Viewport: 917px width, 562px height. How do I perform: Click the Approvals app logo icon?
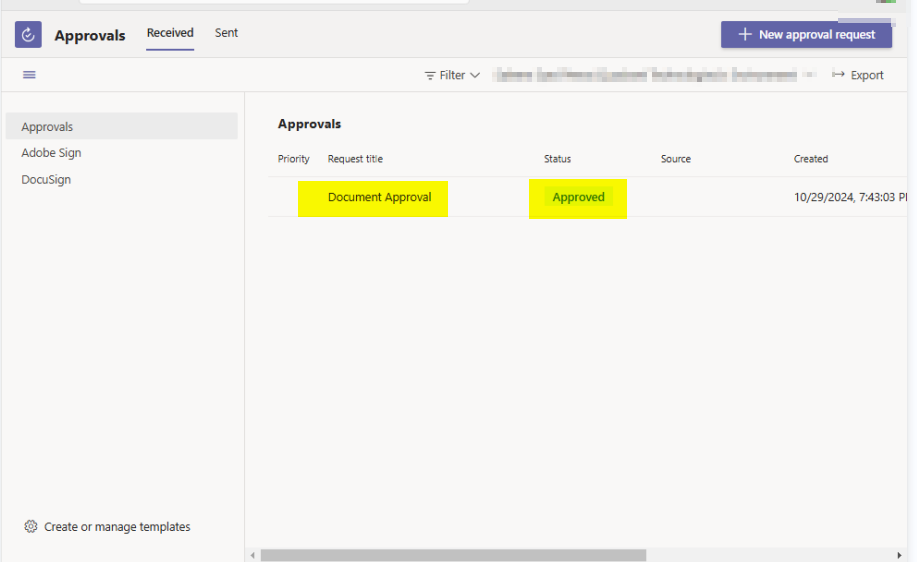point(28,35)
